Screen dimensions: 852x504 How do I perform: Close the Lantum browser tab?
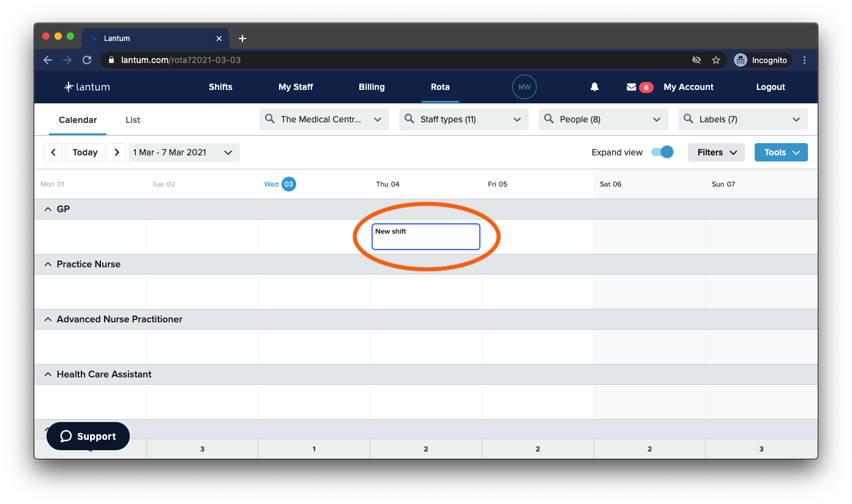click(219, 39)
